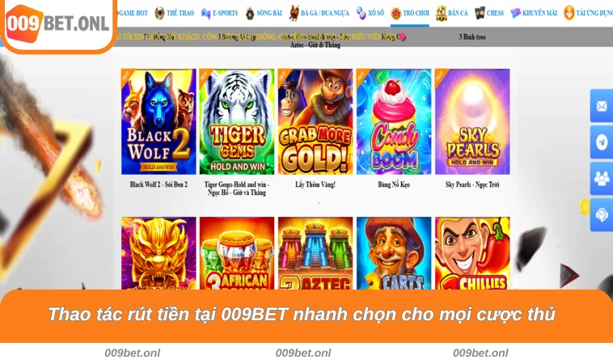Image resolution: width=613 pixels, height=364 pixels.
Task: Click the rooster icon for Đá Gà
Action: pos(294,13)
